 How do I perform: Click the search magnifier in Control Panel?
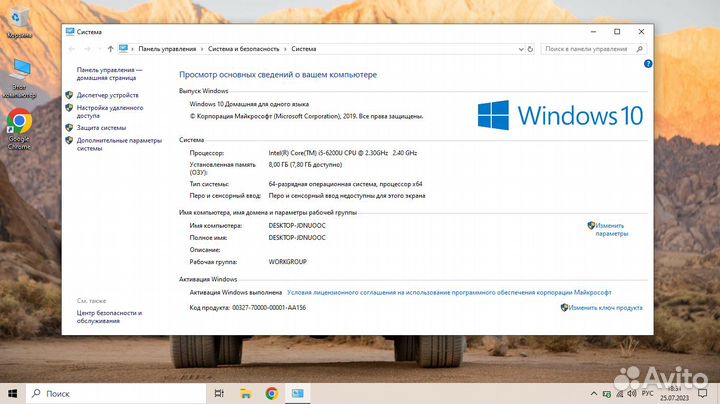pos(640,49)
